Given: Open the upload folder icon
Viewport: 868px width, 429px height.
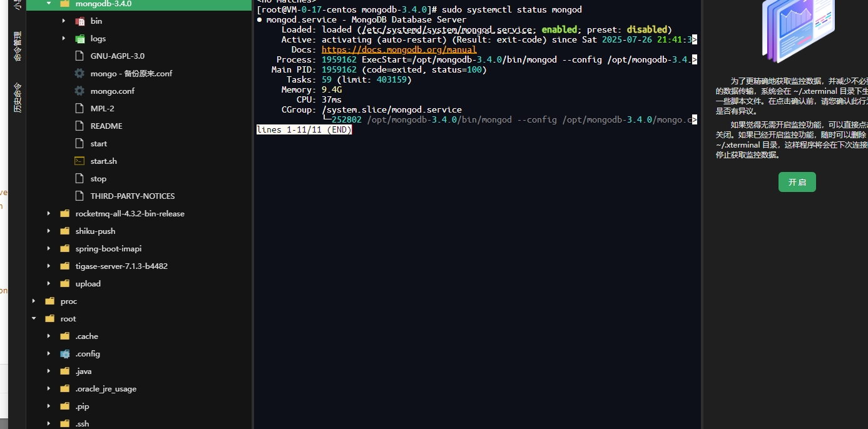Looking at the screenshot, I should coord(64,283).
